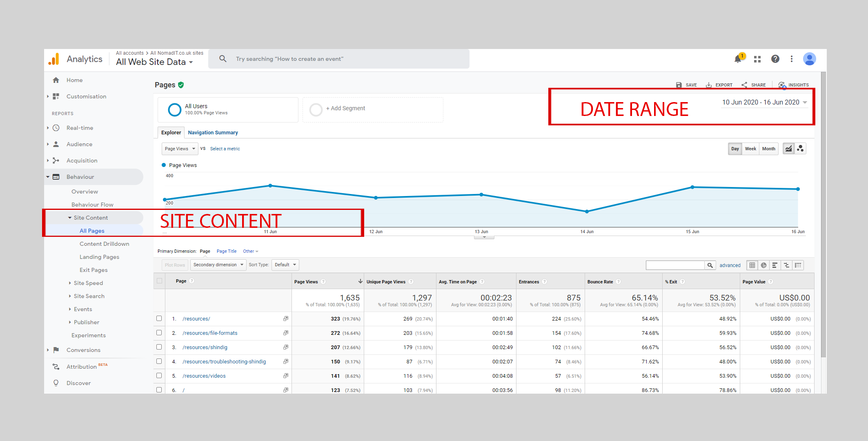
Task: Open /resources/videos page in new window icon
Action: coord(286,376)
